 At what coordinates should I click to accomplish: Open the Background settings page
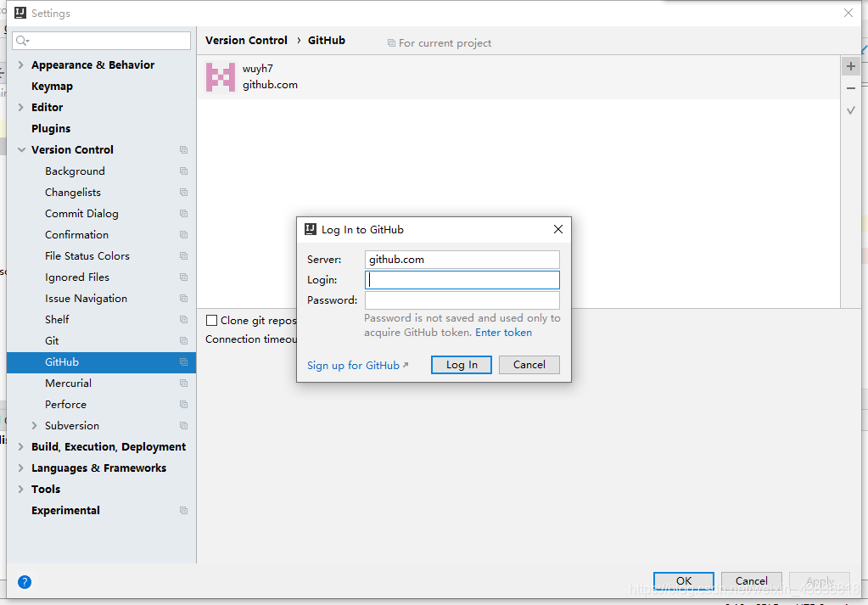[75, 171]
